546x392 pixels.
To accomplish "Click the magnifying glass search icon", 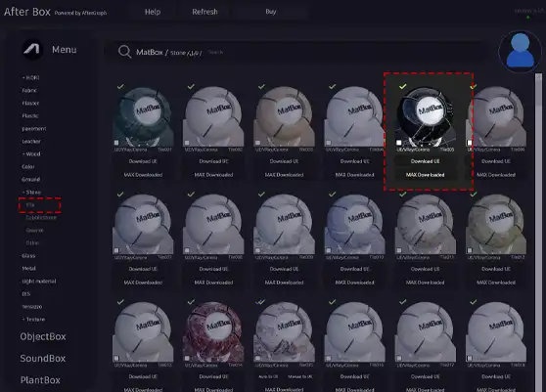I will 124,52.
